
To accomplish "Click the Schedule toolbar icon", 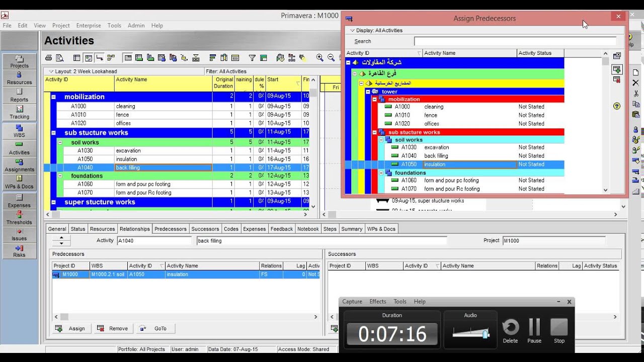I will pos(281,58).
